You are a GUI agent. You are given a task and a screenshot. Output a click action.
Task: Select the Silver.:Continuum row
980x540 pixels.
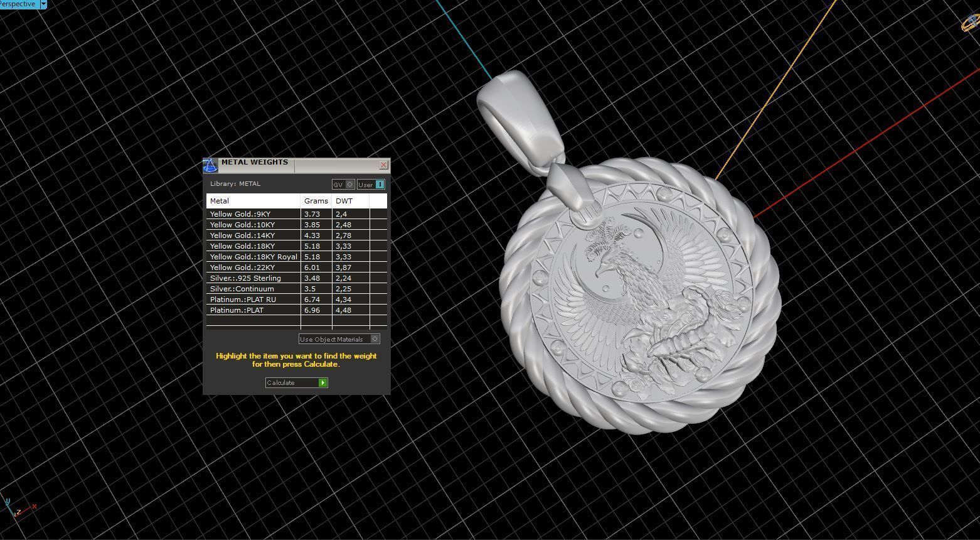296,289
